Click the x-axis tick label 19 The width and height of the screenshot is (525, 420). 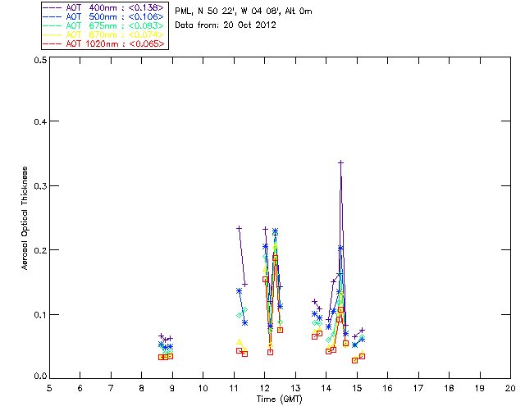click(480, 388)
